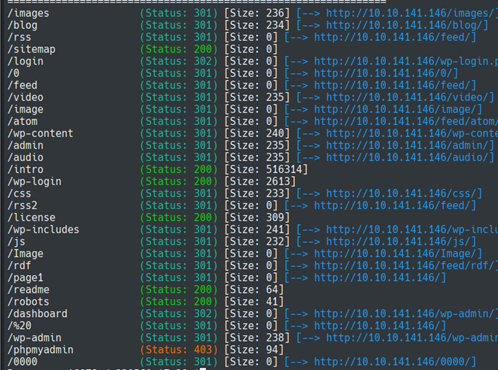Click the /atom path entry
The image size is (498, 370).
(22, 121)
